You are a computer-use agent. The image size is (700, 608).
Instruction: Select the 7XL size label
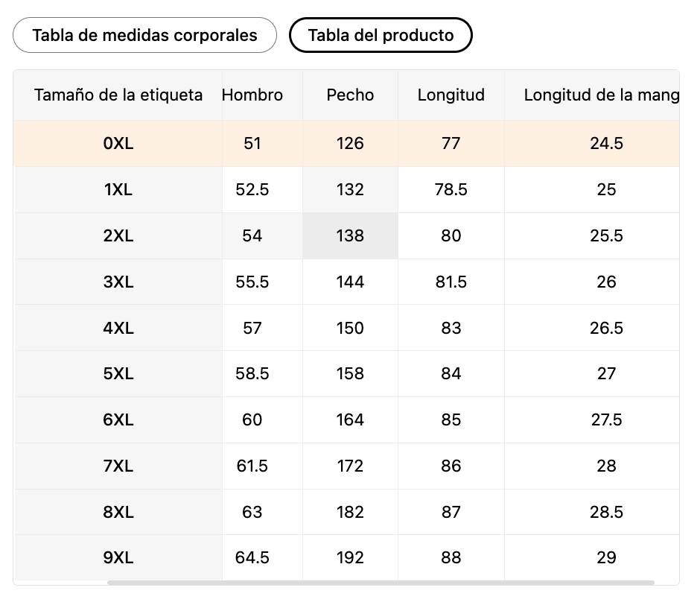(x=118, y=466)
